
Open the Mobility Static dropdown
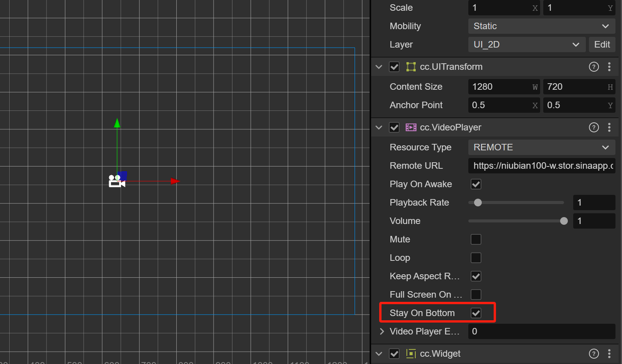[541, 26]
